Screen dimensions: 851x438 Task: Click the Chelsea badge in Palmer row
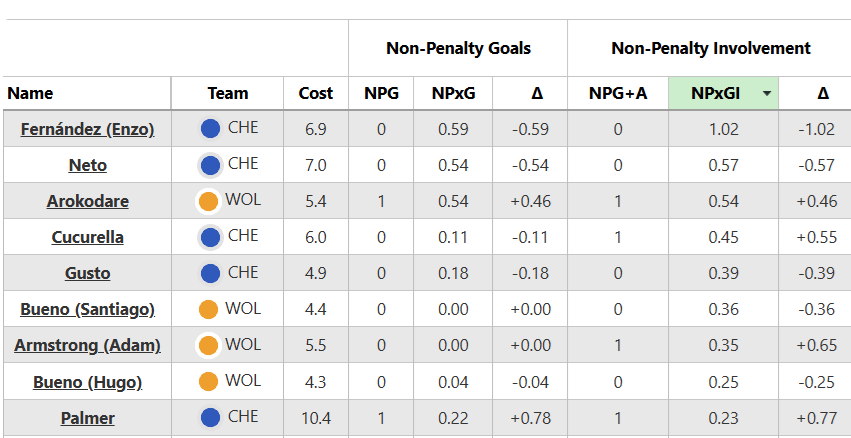click(x=210, y=417)
